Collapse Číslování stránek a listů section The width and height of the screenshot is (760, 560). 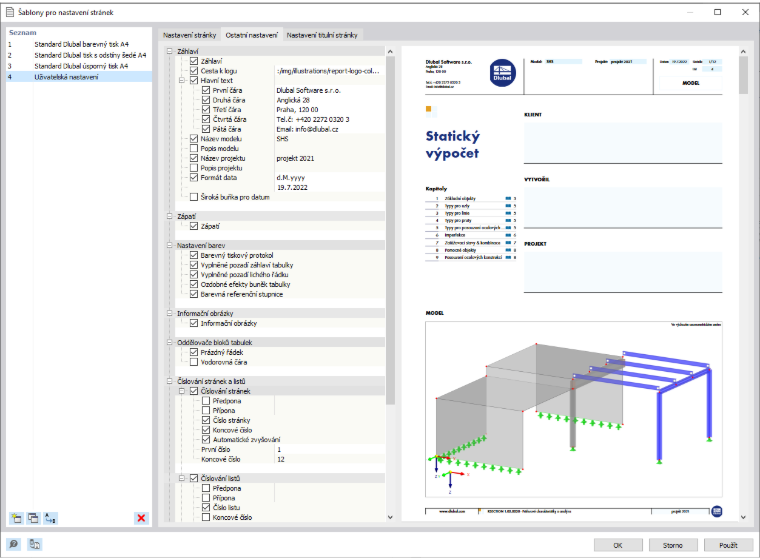tap(170, 381)
